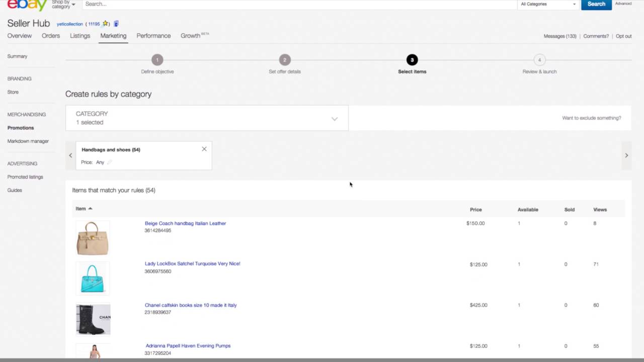Open the Markdown manager sidebar item
Screen dimensions: 644x362
(x=28, y=141)
